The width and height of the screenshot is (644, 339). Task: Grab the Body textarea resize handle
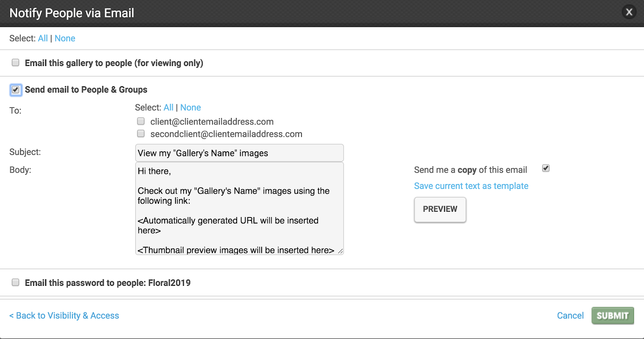click(x=340, y=251)
